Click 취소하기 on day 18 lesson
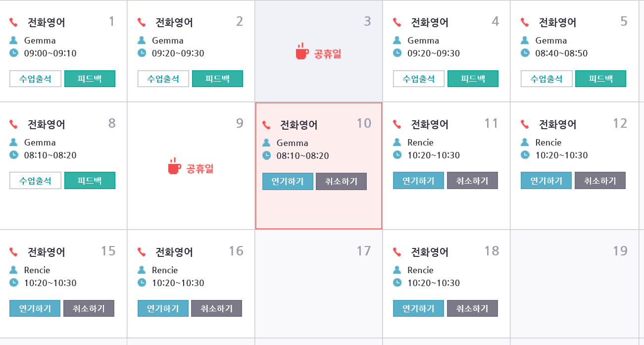Image resolution: width=644 pixels, height=345 pixels. tap(472, 308)
